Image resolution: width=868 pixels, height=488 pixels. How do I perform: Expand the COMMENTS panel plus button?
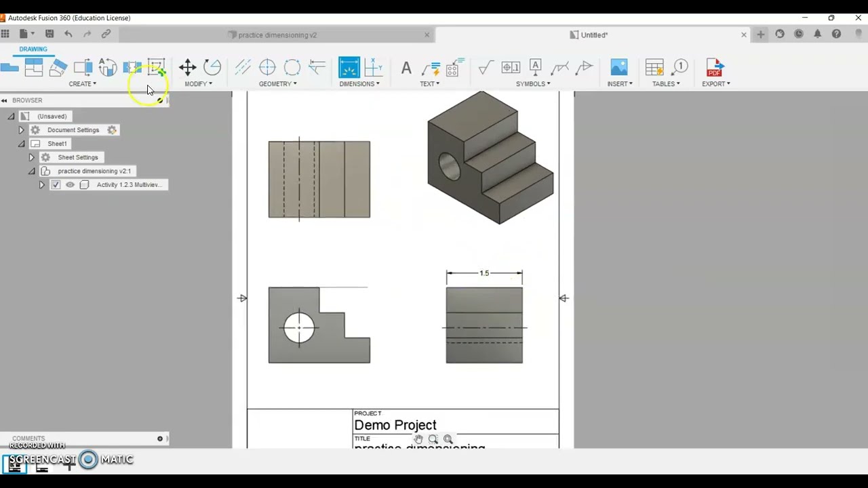[x=160, y=439]
